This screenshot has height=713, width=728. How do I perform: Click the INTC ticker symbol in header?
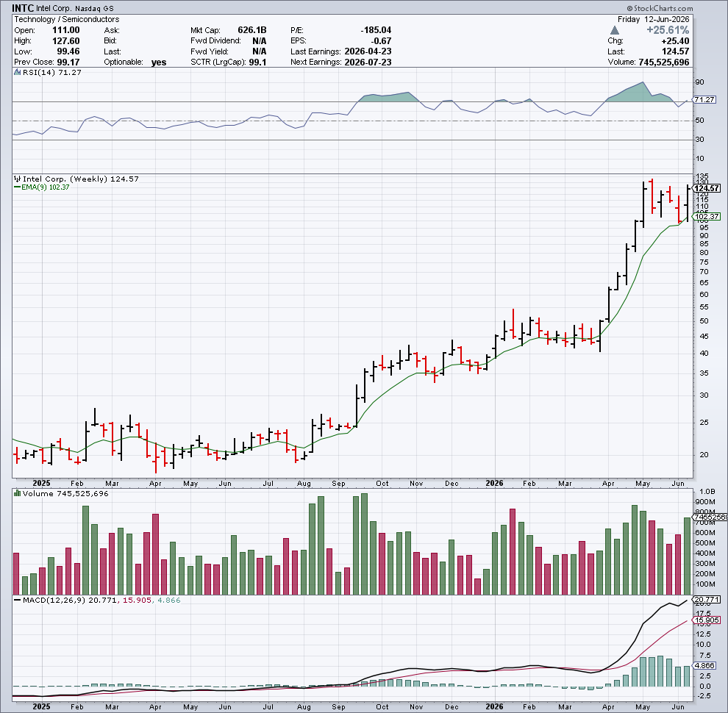pyautogui.click(x=22, y=8)
